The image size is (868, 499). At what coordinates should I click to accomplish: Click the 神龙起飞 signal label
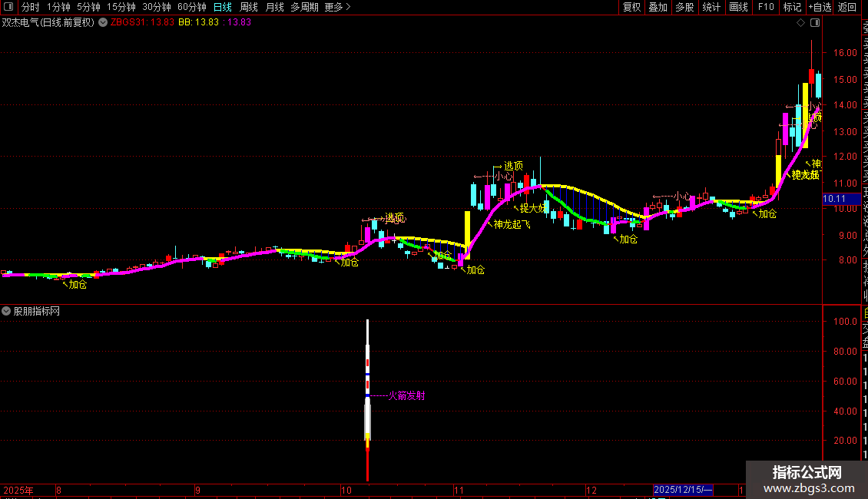pos(512,224)
